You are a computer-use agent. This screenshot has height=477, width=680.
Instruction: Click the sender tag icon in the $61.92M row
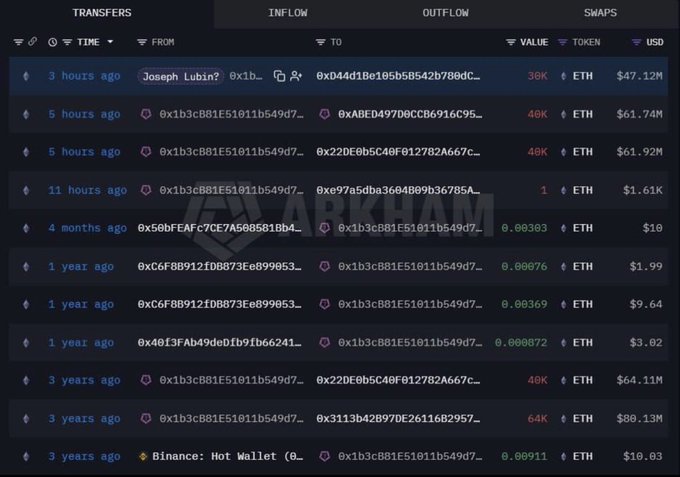coord(146,152)
